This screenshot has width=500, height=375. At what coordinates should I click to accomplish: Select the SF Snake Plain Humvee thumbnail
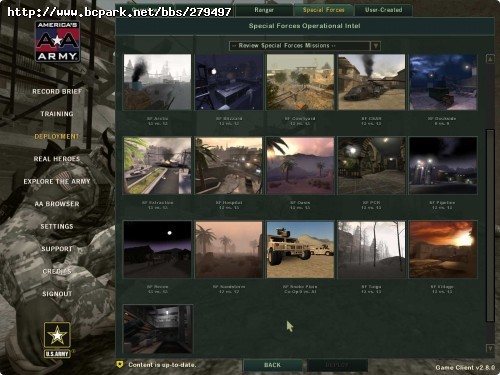(x=300, y=249)
